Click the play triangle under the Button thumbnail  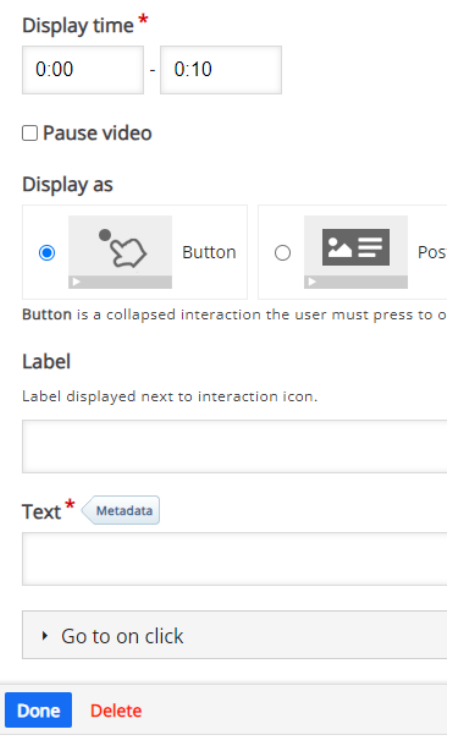pos(76,282)
